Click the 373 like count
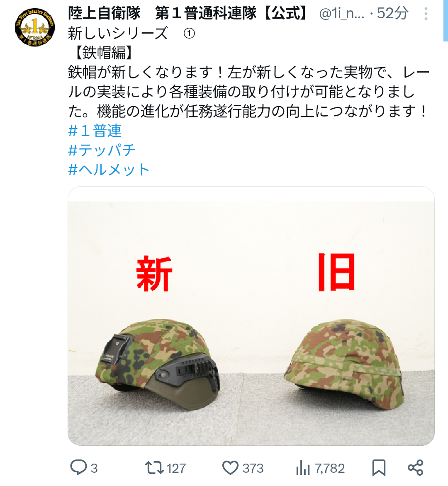Viewport: 448px width, 486px height. (253, 468)
